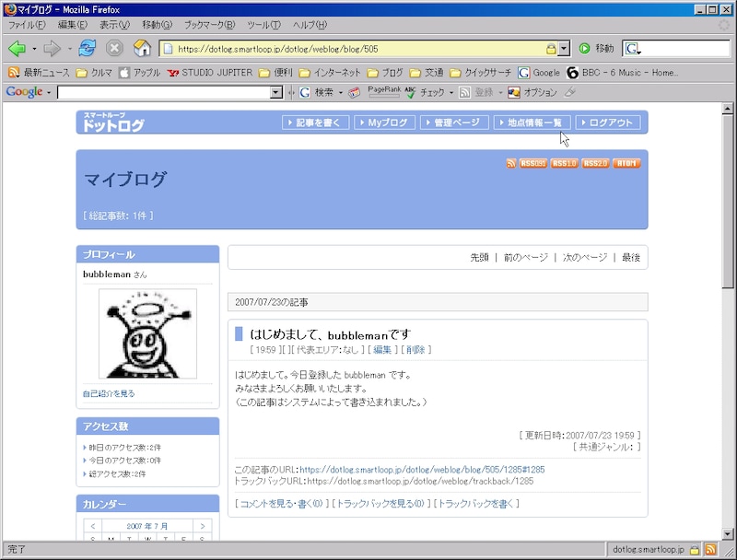The height and width of the screenshot is (560, 737).
Task: Click the 記事を書く button
Action: [318, 122]
